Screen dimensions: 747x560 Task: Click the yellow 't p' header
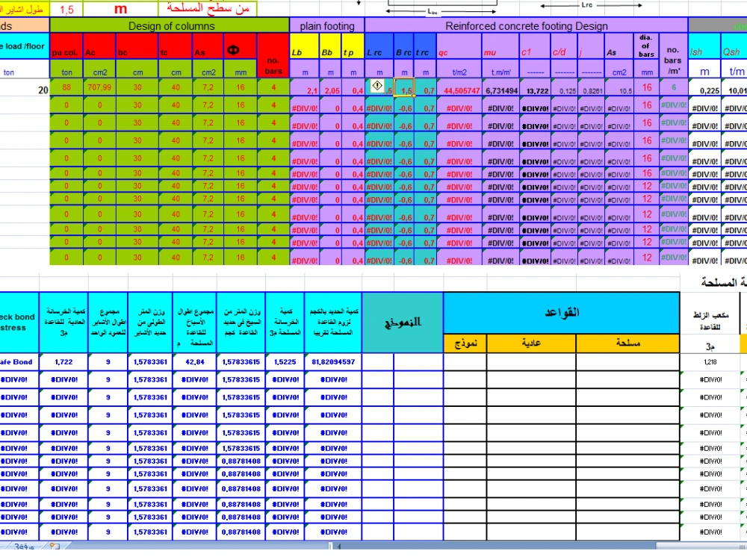click(353, 46)
